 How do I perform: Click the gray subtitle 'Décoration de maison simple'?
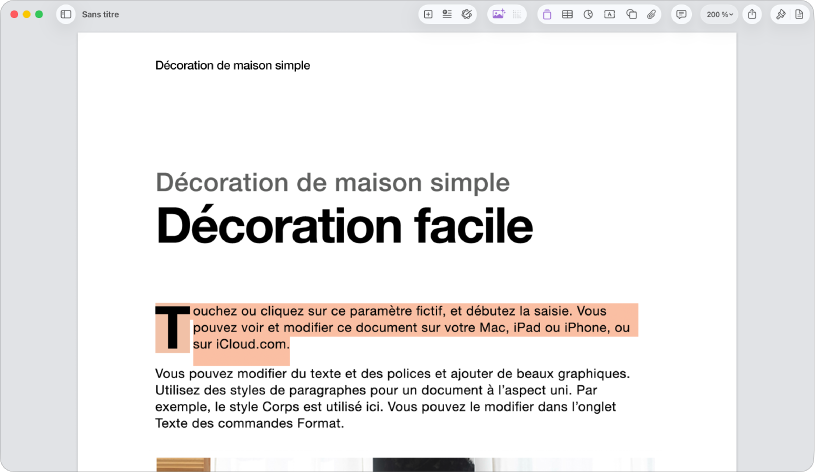(332, 183)
